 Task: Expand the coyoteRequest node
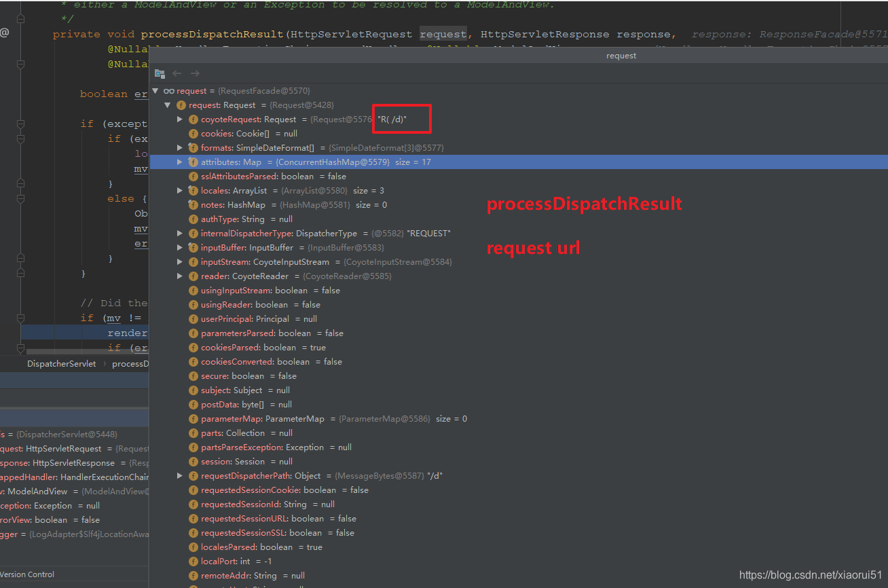click(x=180, y=120)
